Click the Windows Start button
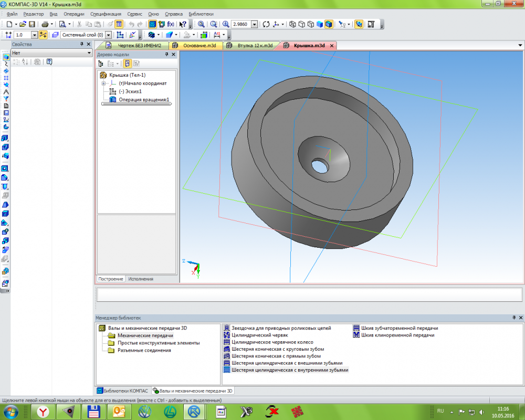The height and width of the screenshot is (420, 525). pyautogui.click(x=11, y=412)
